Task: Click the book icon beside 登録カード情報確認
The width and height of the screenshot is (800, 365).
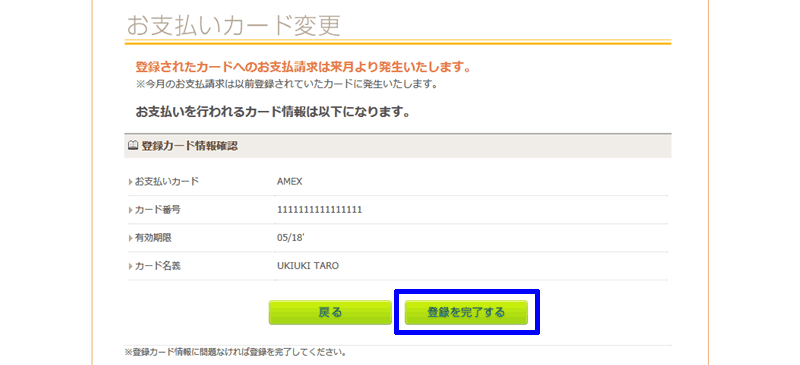Action: click(x=132, y=146)
